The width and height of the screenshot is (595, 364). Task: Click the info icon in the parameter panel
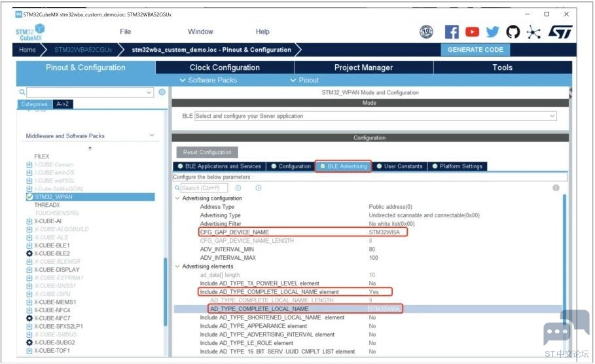pyautogui.click(x=556, y=188)
